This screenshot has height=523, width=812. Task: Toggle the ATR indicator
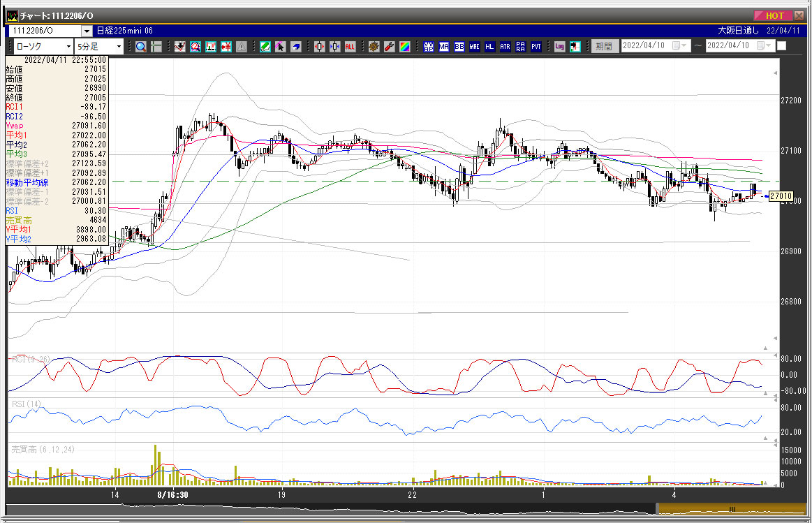tap(505, 47)
